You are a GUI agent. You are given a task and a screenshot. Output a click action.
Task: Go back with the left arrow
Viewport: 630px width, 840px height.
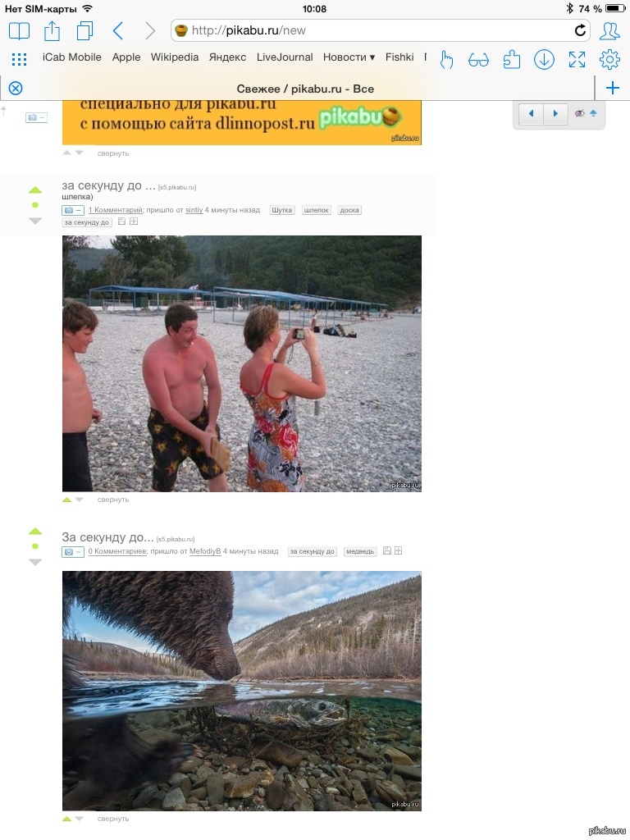coord(118,30)
